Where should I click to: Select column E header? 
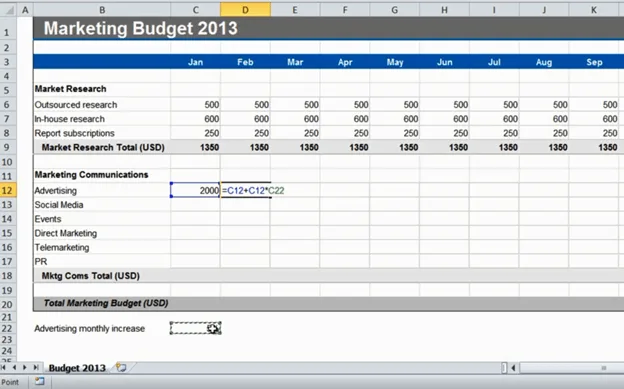pyautogui.click(x=295, y=10)
